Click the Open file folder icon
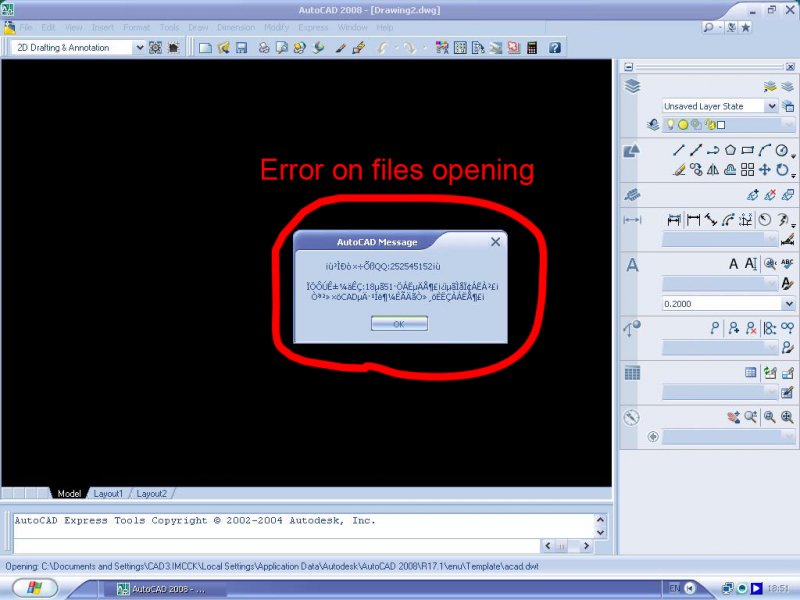Viewport: 800px width, 600px height. tap(223, 48)
